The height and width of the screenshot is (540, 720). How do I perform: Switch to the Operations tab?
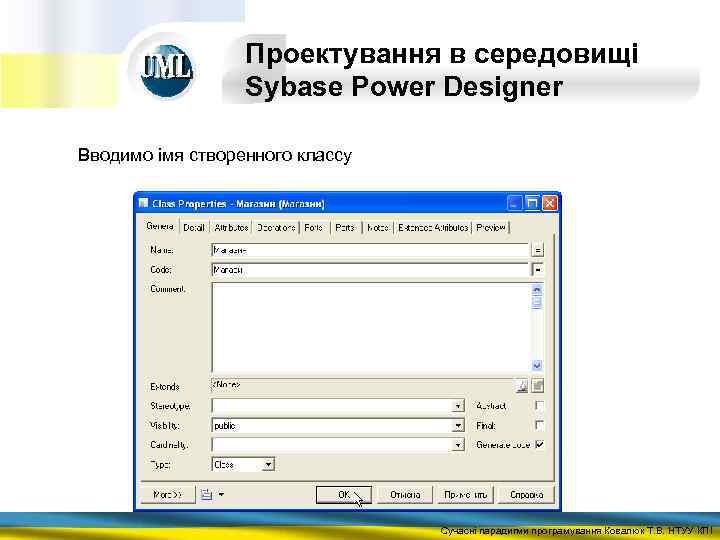click(276, 227)
